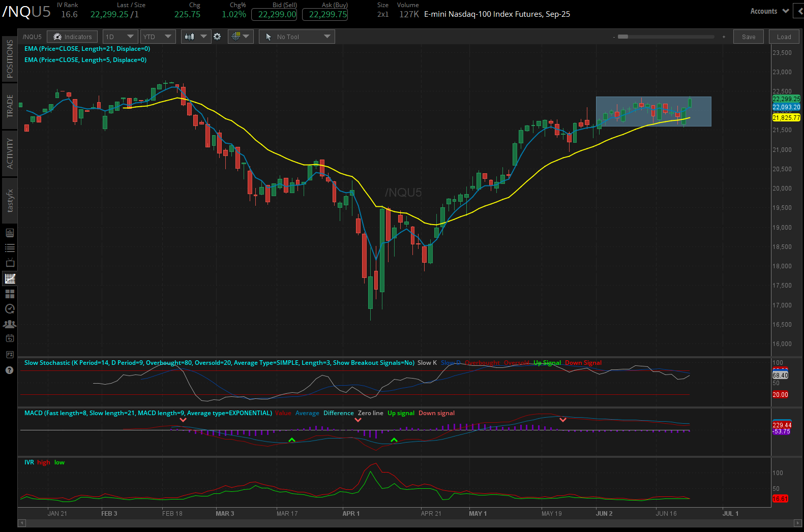
Task: Click the 68.40 stochastic value tag
Action: pyautogui.click(x=780, y=375)
